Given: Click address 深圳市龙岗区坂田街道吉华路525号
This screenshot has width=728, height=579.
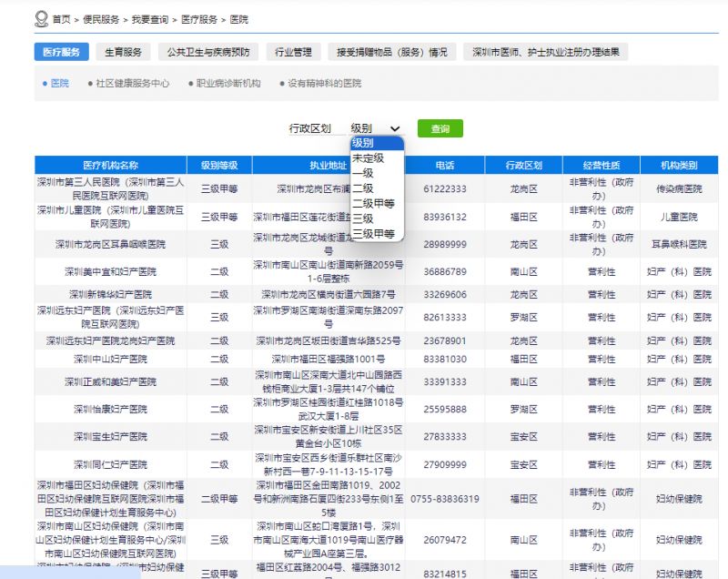Looking at the screenshot, I should [329, 340].
